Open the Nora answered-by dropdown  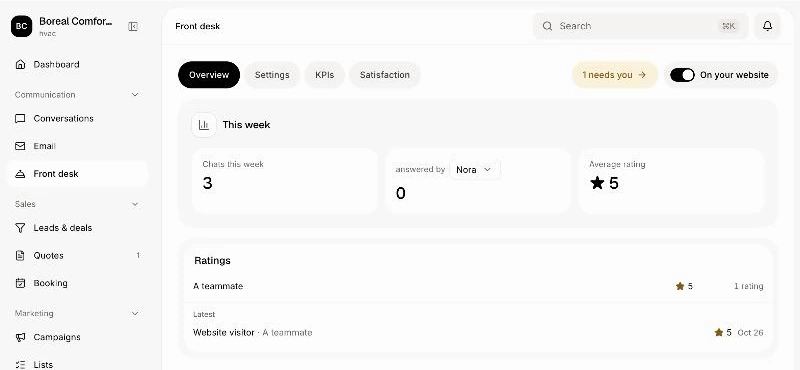pos(475,169)
